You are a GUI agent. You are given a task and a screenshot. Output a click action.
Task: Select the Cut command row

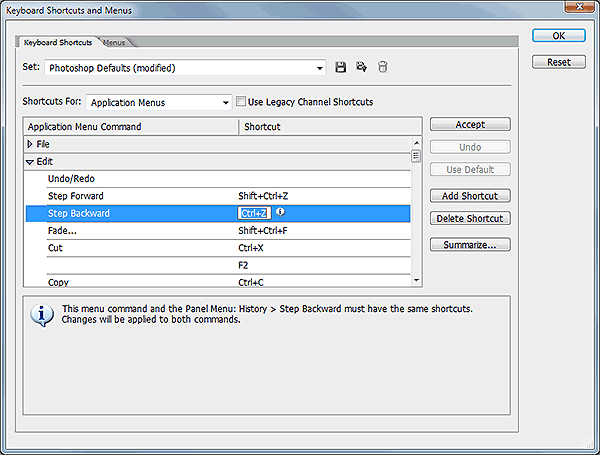(x=217, y=248)
